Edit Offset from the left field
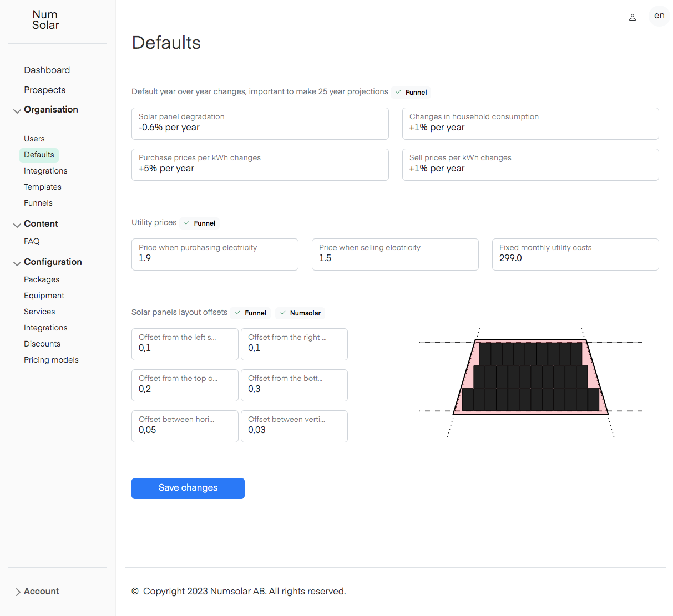Screen dimensions: 673x616 point(185,344)
